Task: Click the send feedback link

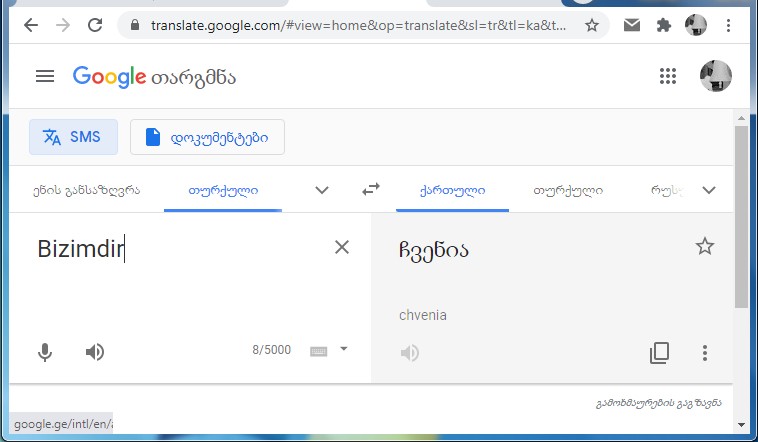Action: tap(658, 403)
